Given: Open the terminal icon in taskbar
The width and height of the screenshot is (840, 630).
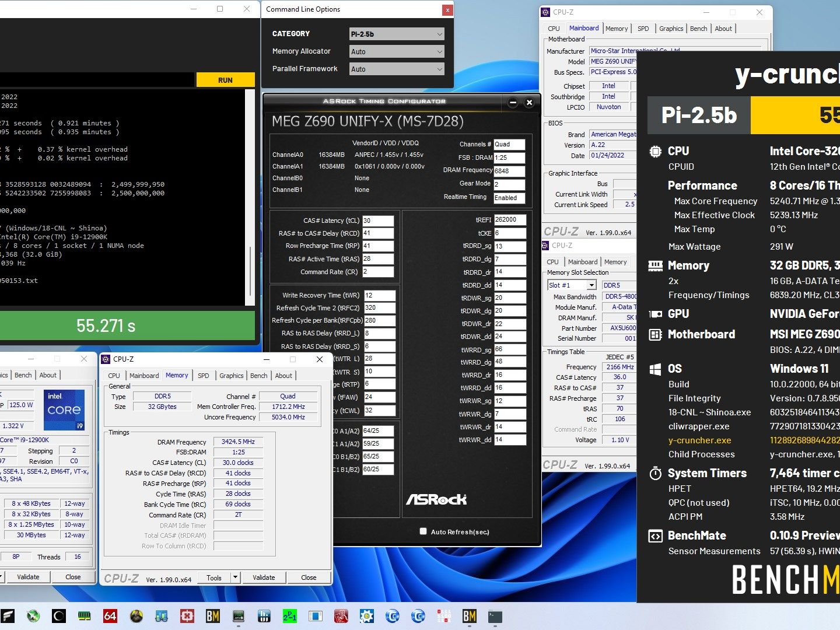Looking at the screenshot, I should [x=495, y=616].
